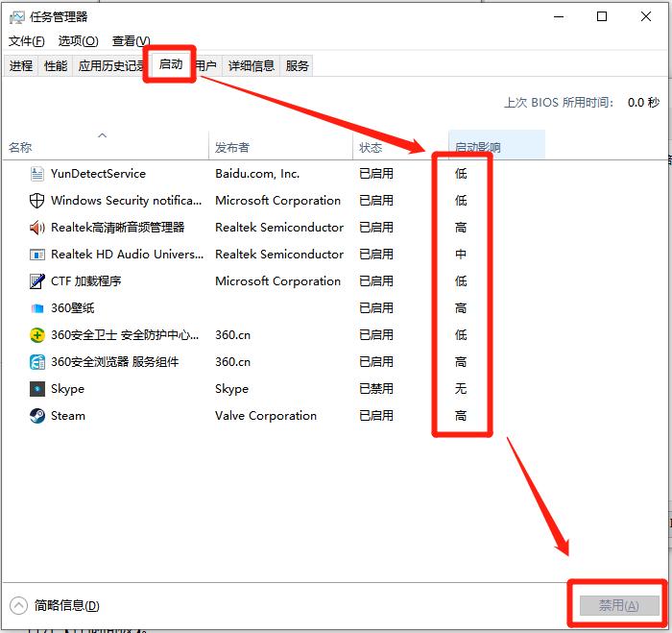Select the 启动 tab

171,64
